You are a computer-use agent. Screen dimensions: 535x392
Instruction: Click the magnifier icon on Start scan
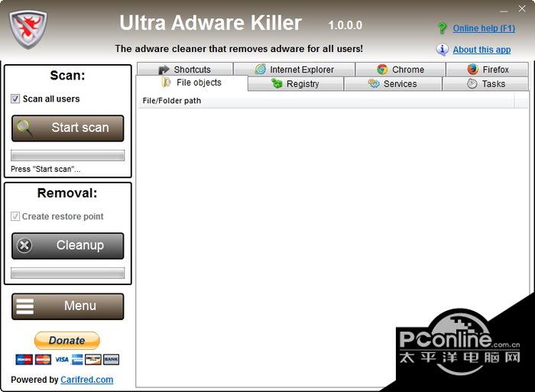point(25,128)
